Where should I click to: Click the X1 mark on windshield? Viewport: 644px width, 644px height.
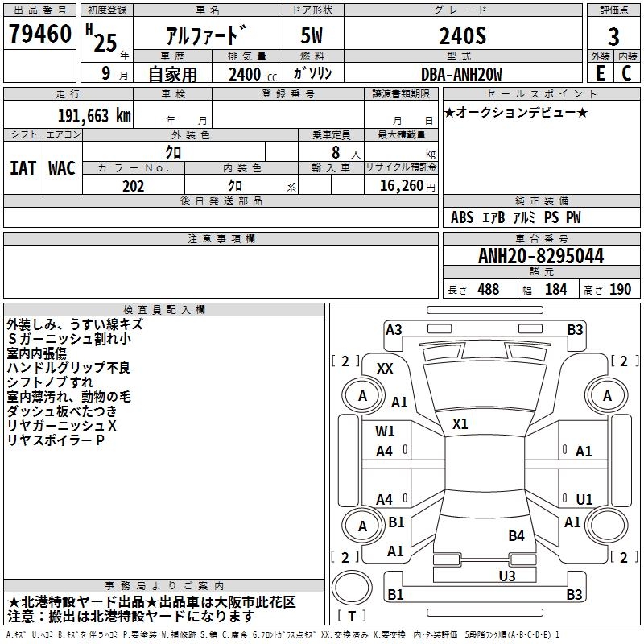point(460,424)
